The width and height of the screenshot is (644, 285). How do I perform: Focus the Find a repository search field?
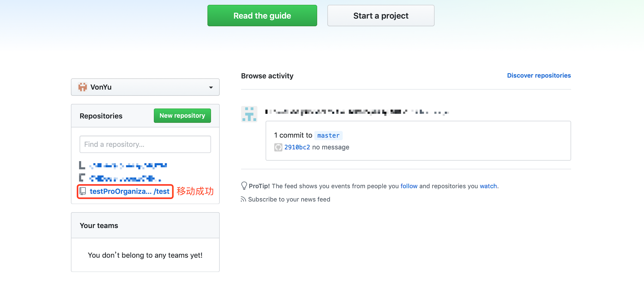145,144
